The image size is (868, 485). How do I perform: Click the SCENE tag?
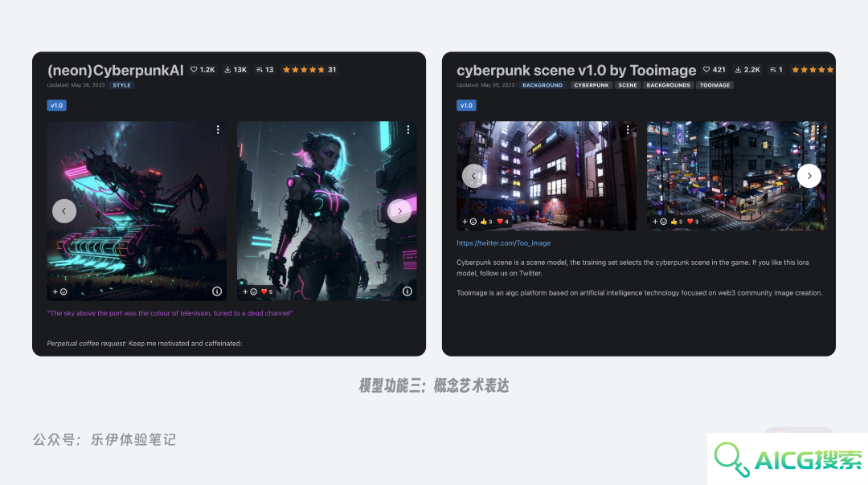(x=627, y=85)
